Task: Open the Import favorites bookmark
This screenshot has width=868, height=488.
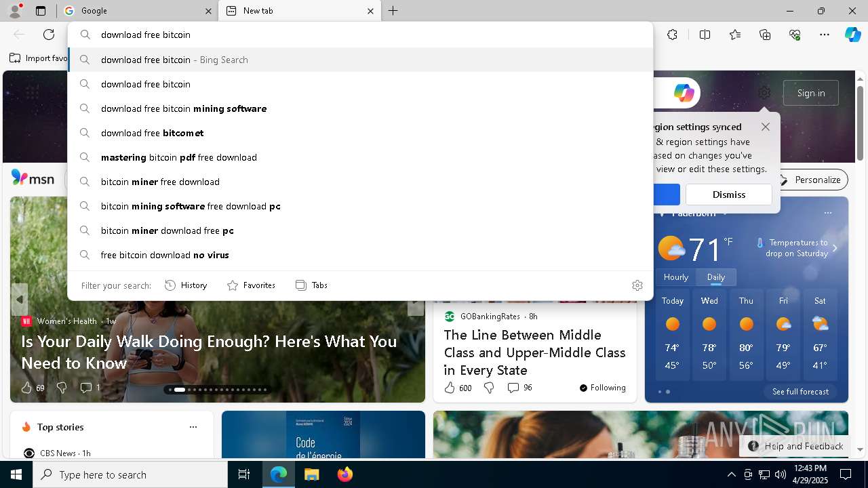Action: 39,58
